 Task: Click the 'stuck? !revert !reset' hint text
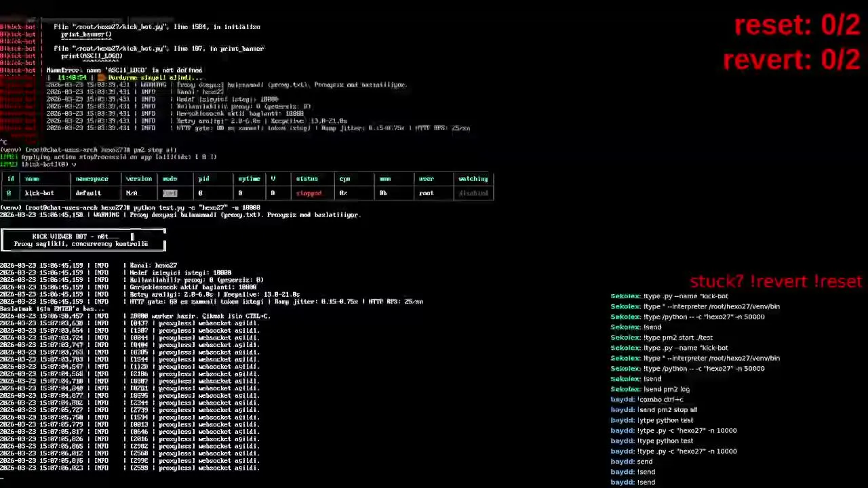point(776,281)
